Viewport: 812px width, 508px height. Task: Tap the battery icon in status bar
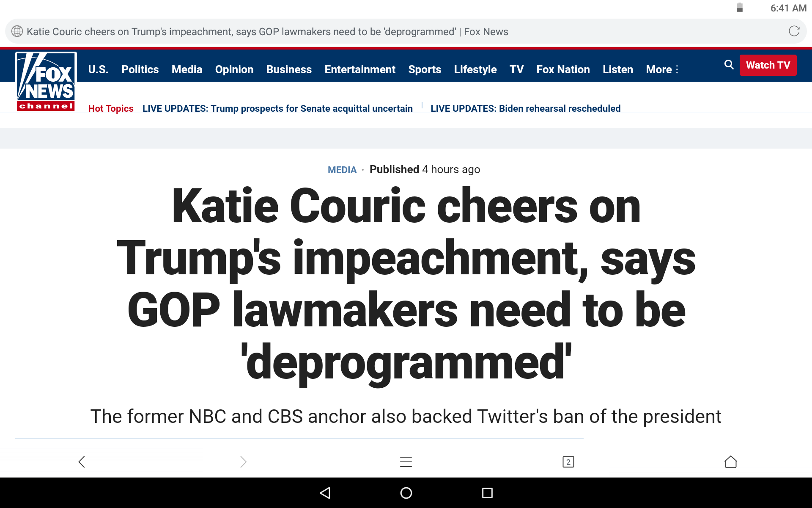click(x=740, y=8)
